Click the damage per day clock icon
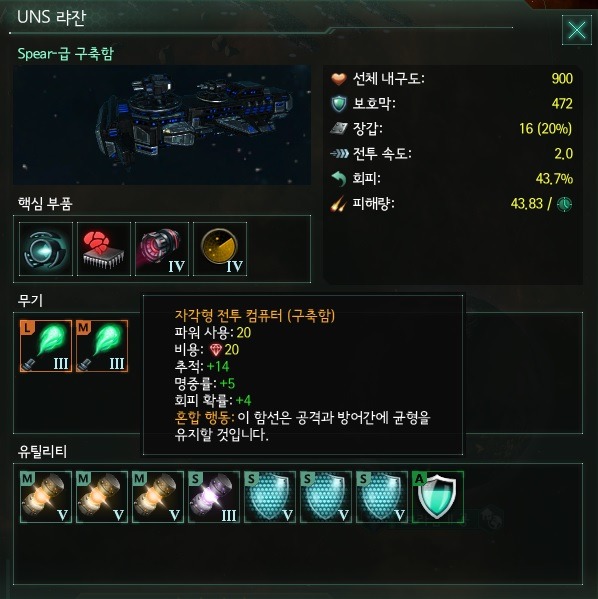 pos(564,204)
